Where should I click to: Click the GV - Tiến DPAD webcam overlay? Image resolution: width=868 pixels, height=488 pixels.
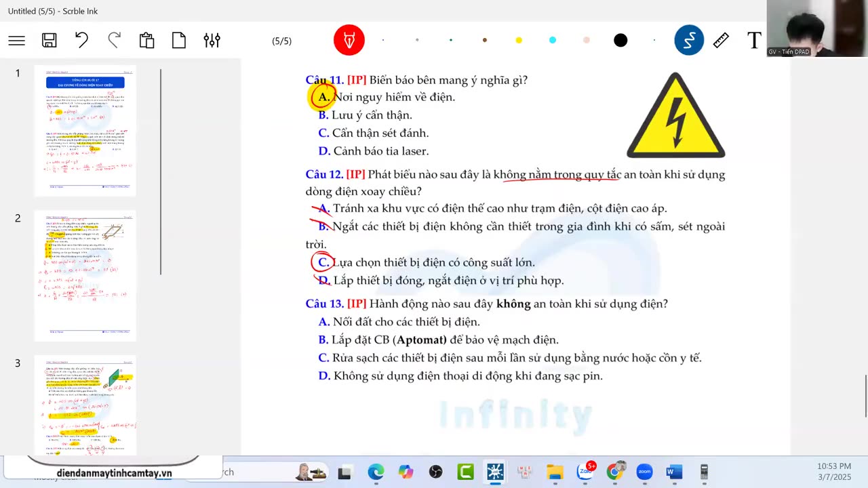(x=817, y=28)
